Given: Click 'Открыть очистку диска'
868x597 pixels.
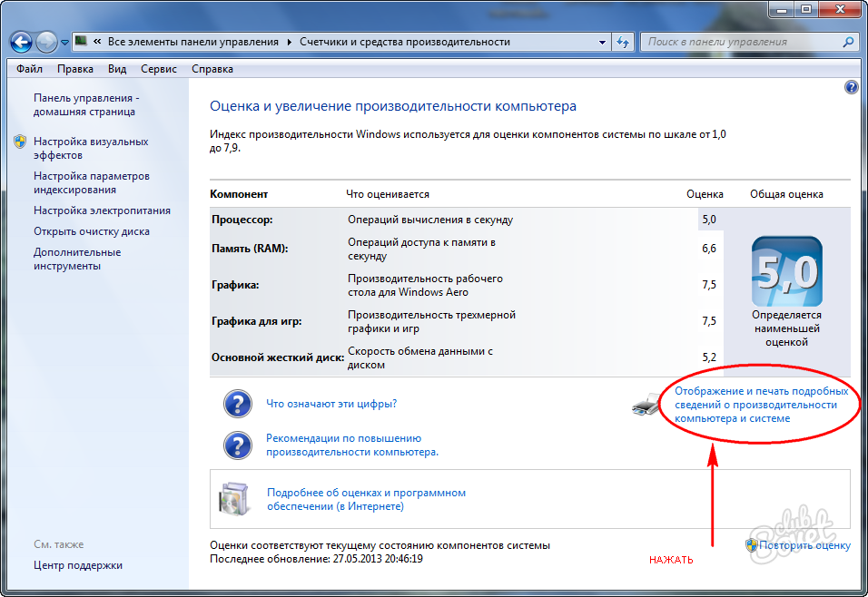Looking at the screenshot, I should click(x=92, y=231).
